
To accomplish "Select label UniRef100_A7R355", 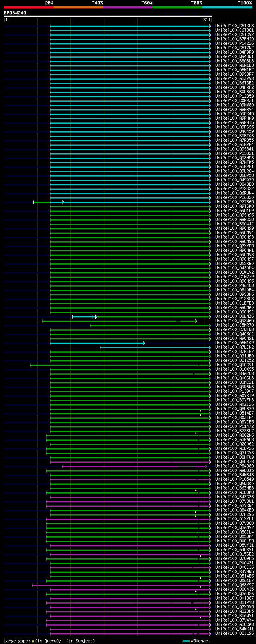I will pyautogui.click(x=234, y=140).
